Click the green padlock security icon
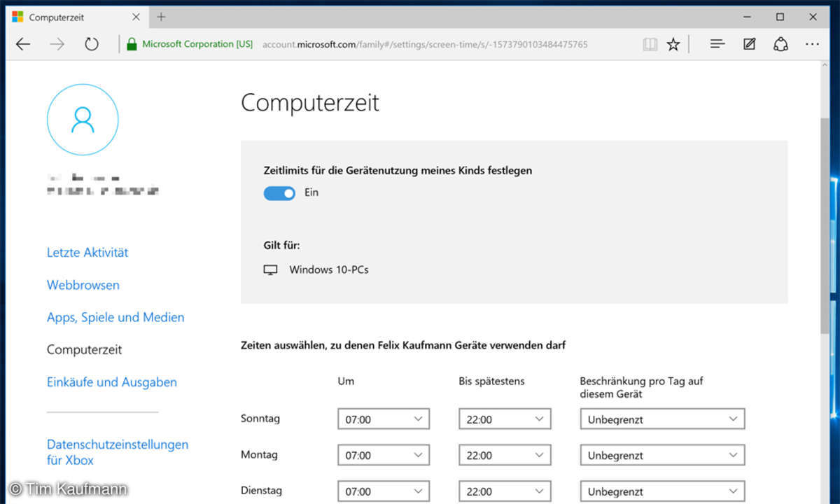The width and height of the screenshot is (840, 504). 131,44
